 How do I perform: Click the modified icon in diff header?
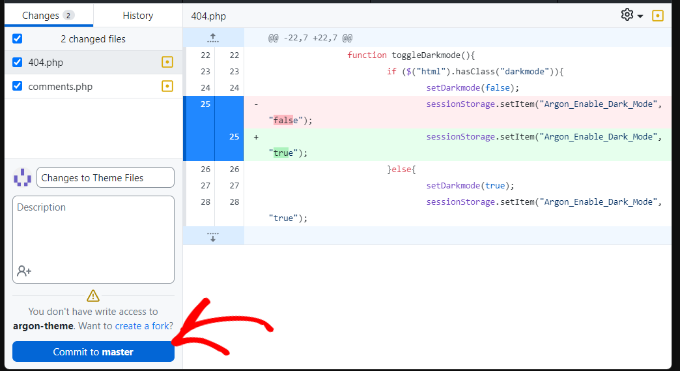(658, 16)
